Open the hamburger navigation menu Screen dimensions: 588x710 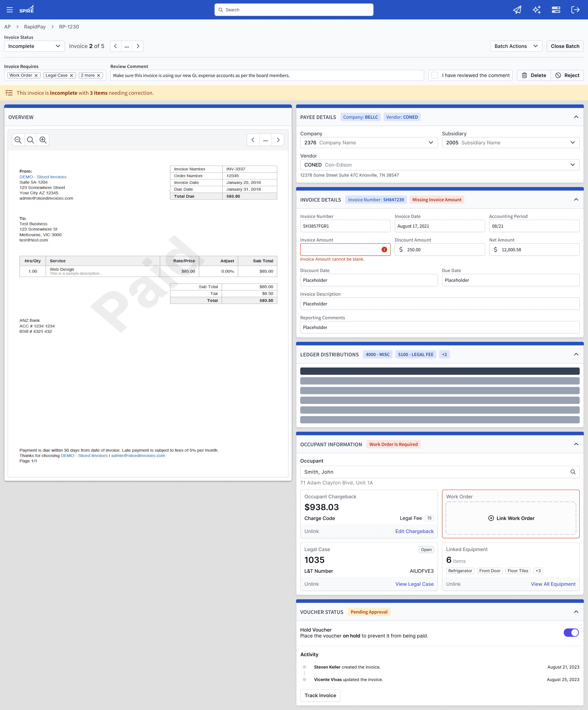tap(10, 10)
